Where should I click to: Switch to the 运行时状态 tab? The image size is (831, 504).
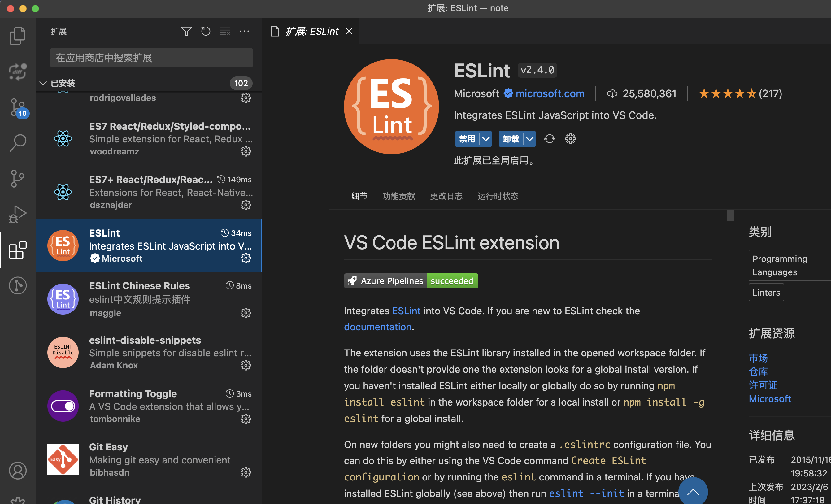(498, 196)
